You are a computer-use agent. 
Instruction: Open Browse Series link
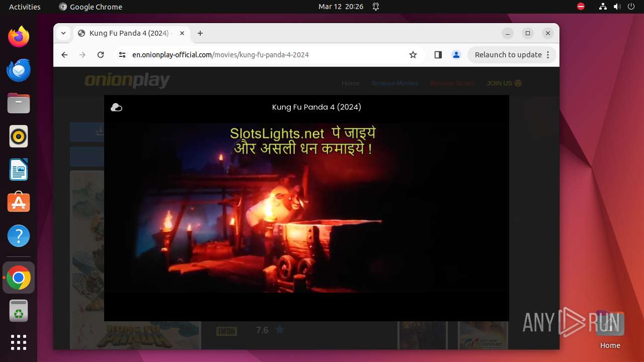pyautogui.click(x=452, y=83)
